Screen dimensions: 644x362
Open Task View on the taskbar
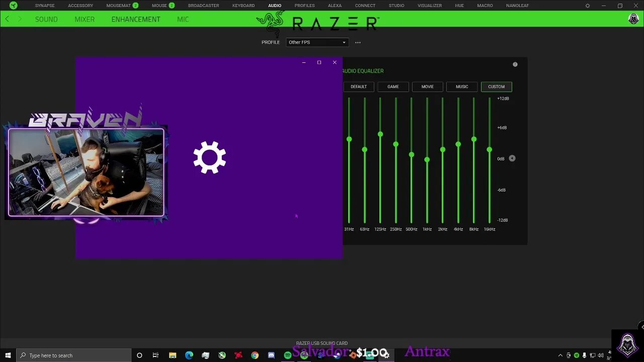155,355
